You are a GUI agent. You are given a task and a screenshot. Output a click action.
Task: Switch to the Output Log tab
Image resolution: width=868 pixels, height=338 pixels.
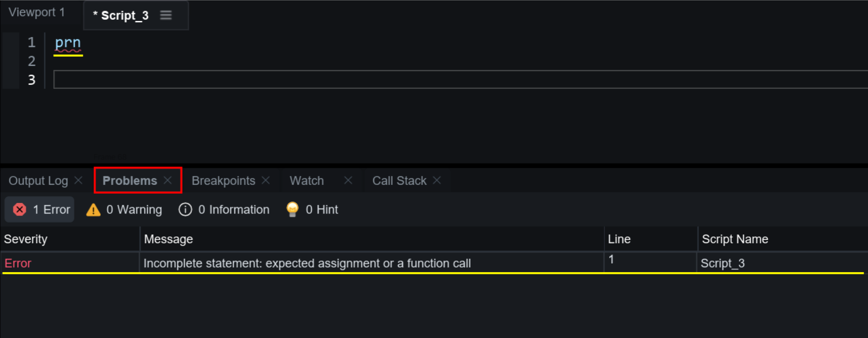(38, 181)
